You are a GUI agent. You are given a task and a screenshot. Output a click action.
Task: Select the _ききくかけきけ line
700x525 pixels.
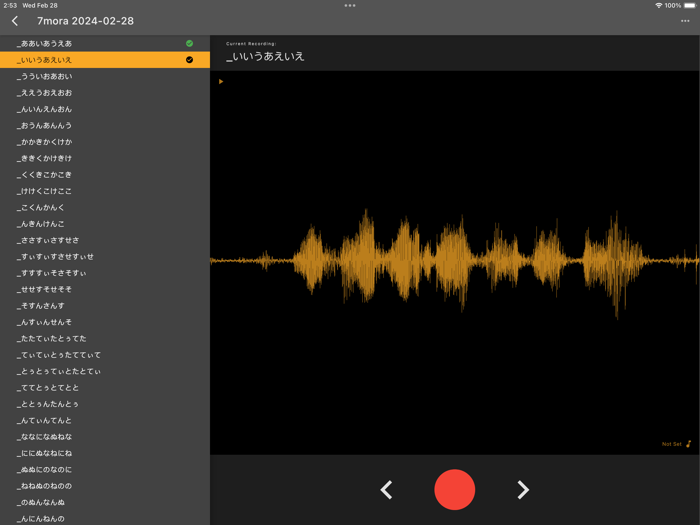(x=105, y=158)
